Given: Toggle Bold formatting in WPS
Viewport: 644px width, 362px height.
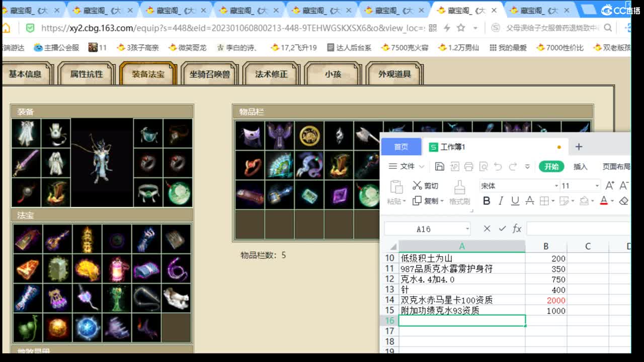Looking at the screenshot, I should tap(487, 201).
